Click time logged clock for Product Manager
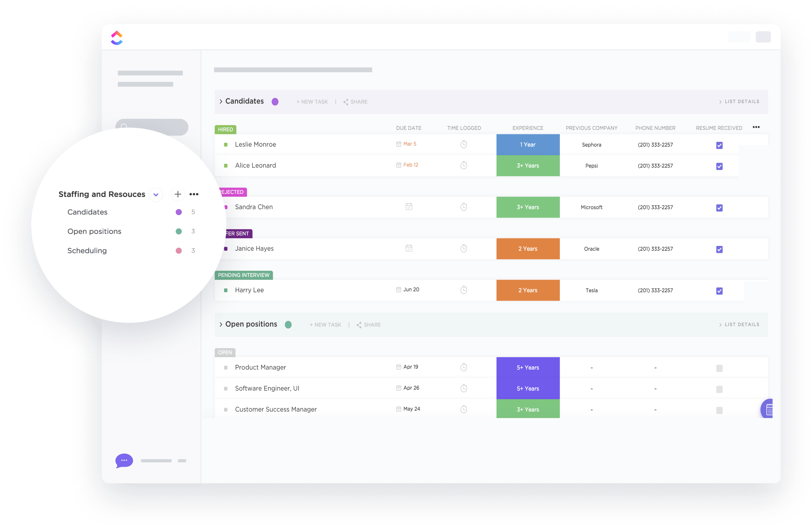812x525 pixels. (x=464, y=367)
